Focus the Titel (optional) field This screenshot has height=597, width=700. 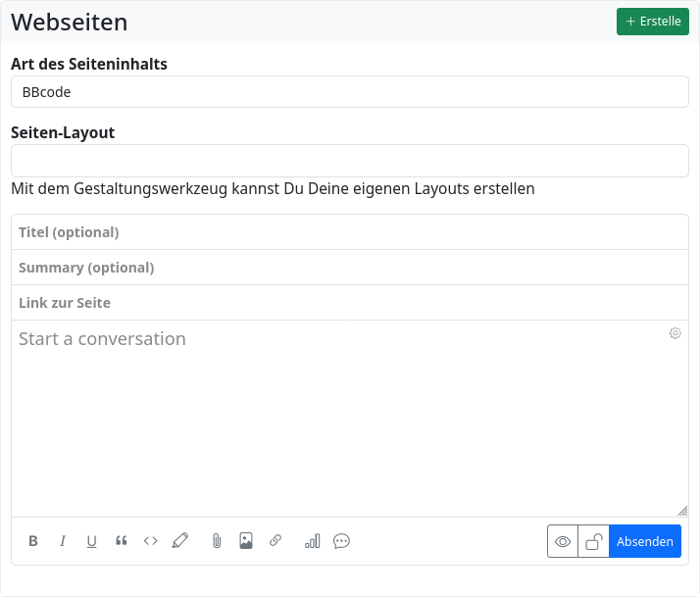click(350, 232)
